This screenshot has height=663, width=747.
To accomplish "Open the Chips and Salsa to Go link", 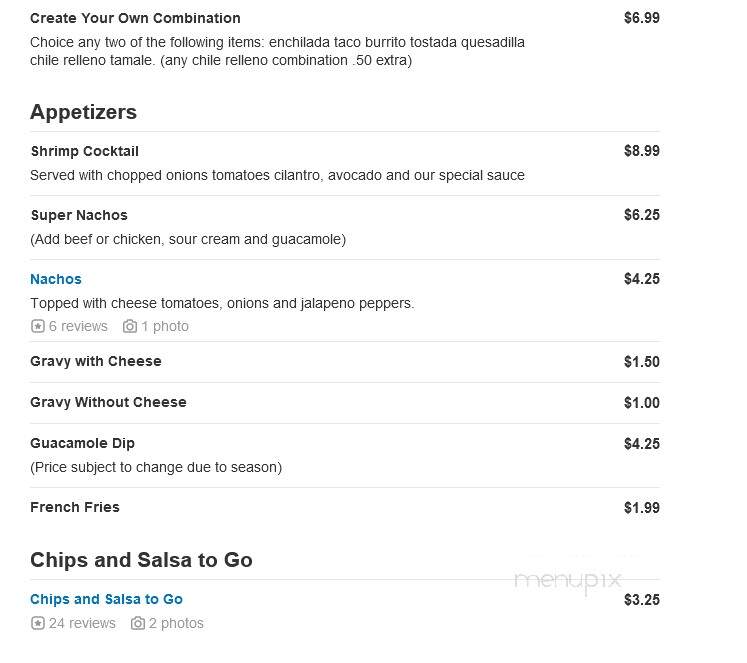I will point(106,599).
